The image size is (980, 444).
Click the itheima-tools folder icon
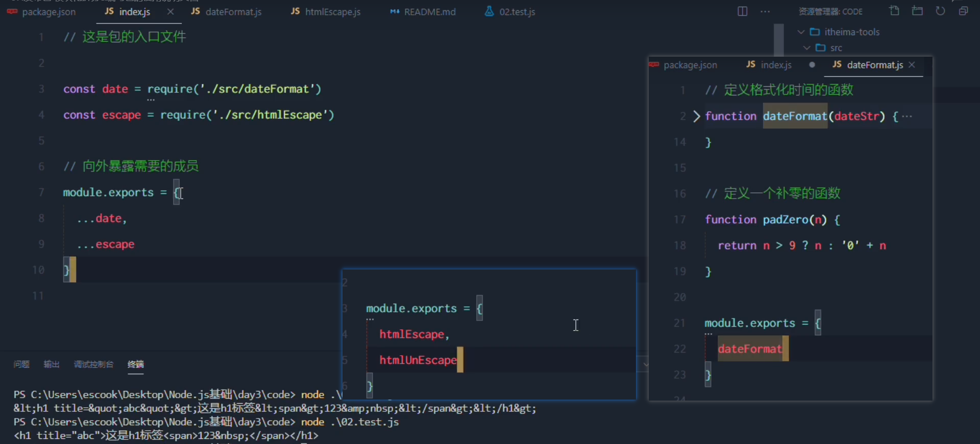[x=815, y=32]
